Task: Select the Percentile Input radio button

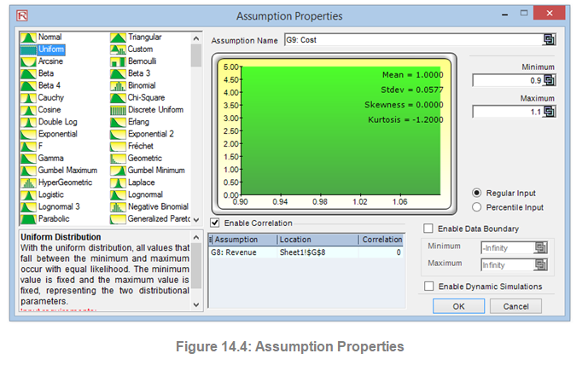Action: coord(476,207)
